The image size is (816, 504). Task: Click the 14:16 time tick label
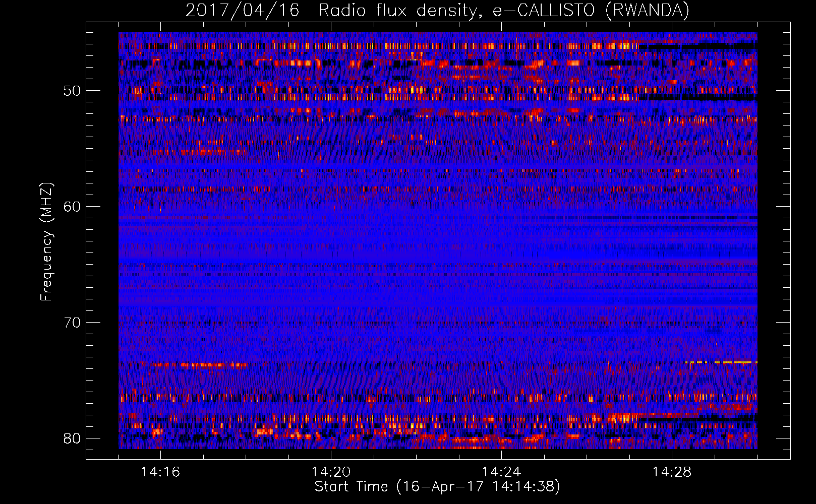point(160,472)
